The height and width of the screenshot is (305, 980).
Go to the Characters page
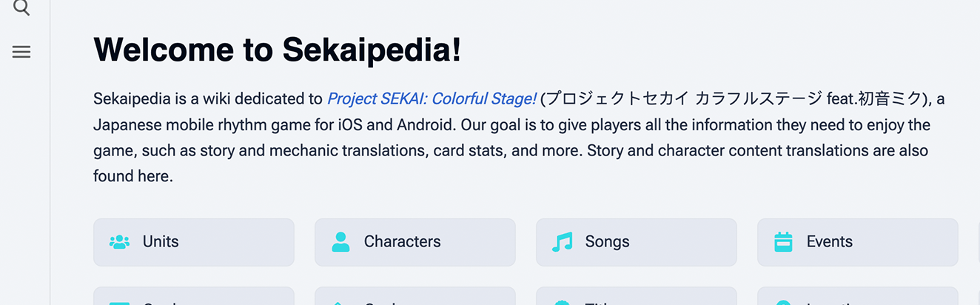(x=415, y=242)
